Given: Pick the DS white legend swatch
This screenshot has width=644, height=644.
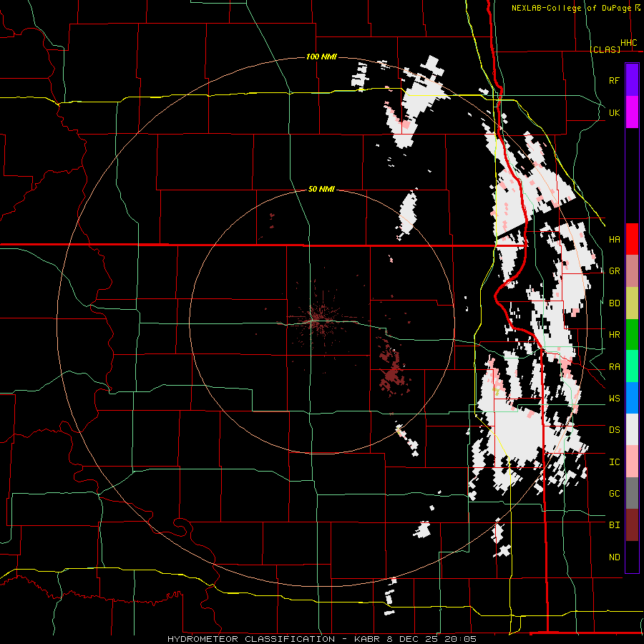Looking at the screenshot, I should tap(632, 429).
